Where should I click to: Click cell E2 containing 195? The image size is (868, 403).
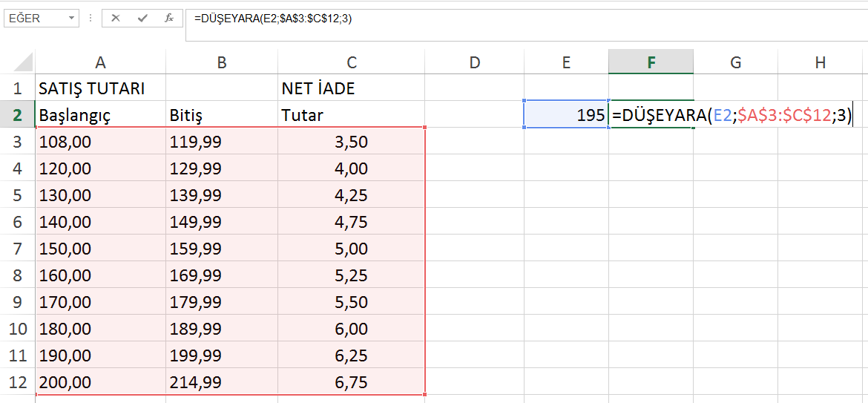tap(566, 115)
